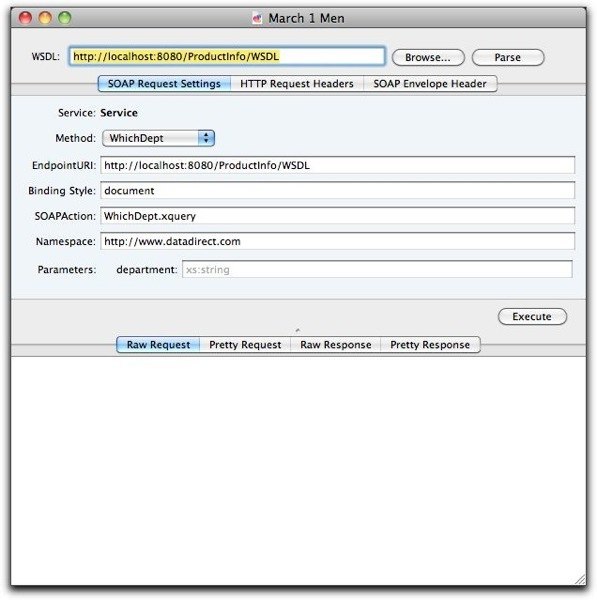Select the Raw Request tab
Image resolution: width=597 pixels, height=600 pixels.
pos(158,345)
